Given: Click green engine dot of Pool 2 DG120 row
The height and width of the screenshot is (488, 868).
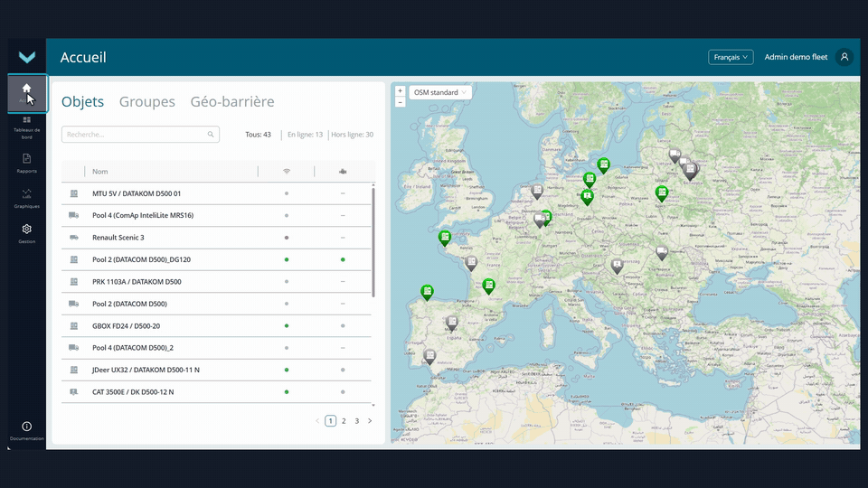Looking at the screenshot, I should coord(343,259).
